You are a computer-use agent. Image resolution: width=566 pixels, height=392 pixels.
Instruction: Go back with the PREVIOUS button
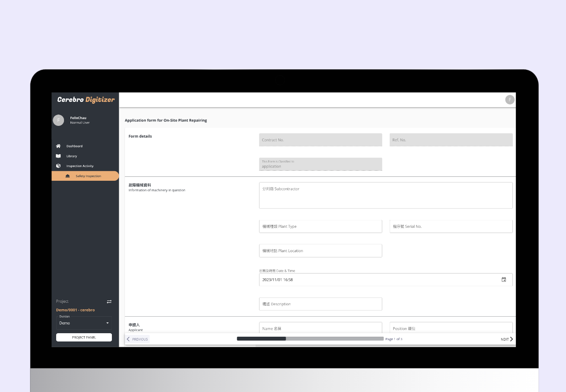(x=138, y=339)
